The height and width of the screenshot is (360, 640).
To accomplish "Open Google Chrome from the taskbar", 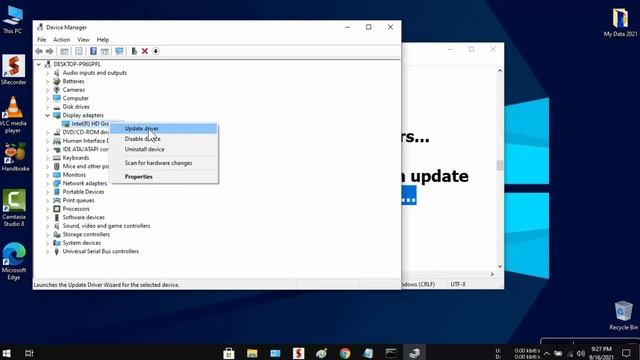I will click(x=345, y=353).
